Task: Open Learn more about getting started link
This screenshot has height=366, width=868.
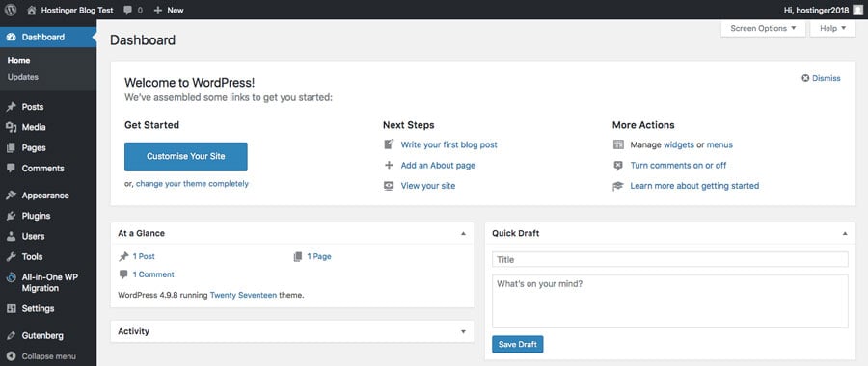Action: tap(694, 186)
